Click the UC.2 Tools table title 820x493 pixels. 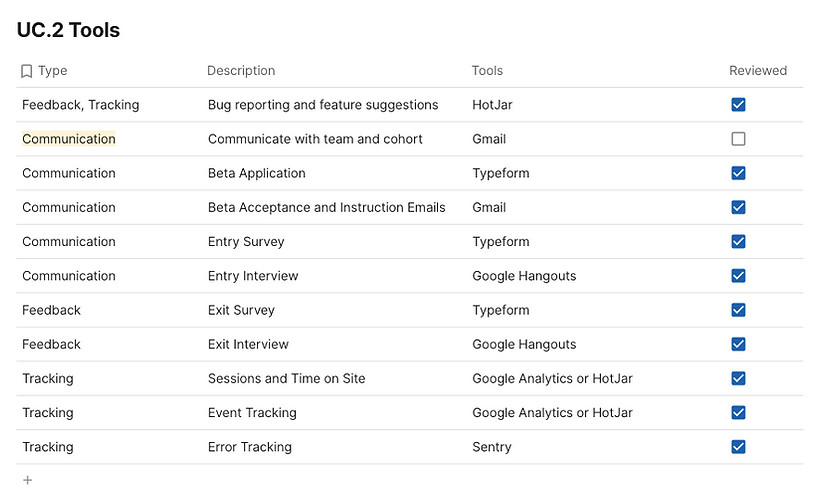(x=68, y=31)
